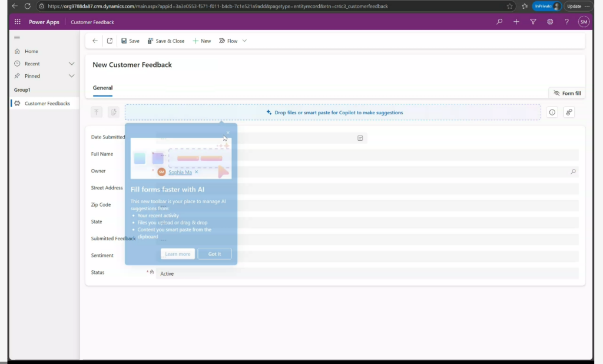Click the Save button
The height and width of the screenshot is (364, 603).
click(130, 41)
